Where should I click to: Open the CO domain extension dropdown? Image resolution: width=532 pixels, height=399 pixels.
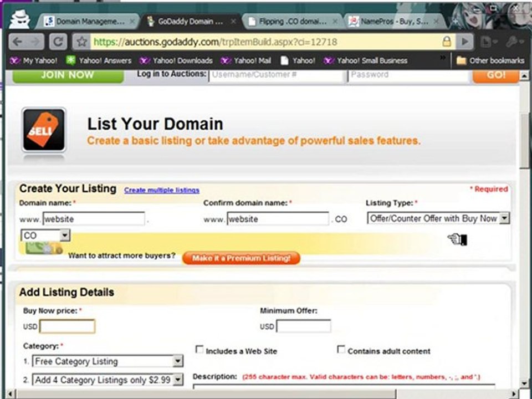click(45, 235)
